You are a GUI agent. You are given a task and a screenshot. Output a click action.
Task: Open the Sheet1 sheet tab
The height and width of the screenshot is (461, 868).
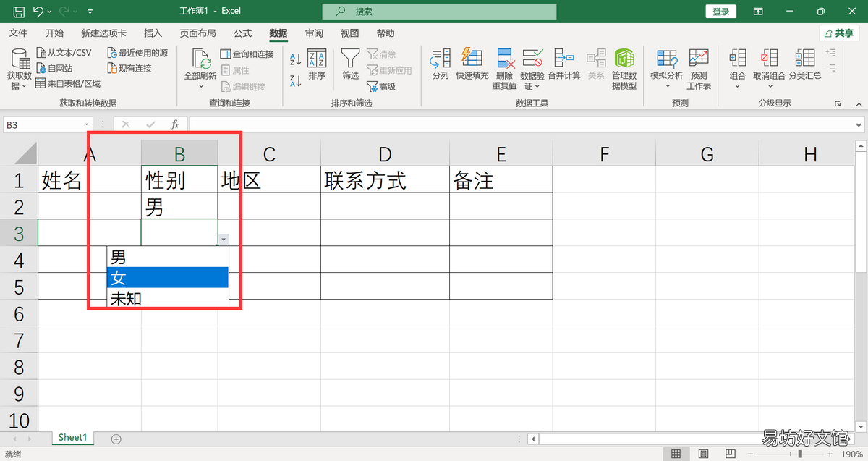click(x=72, y=438)
